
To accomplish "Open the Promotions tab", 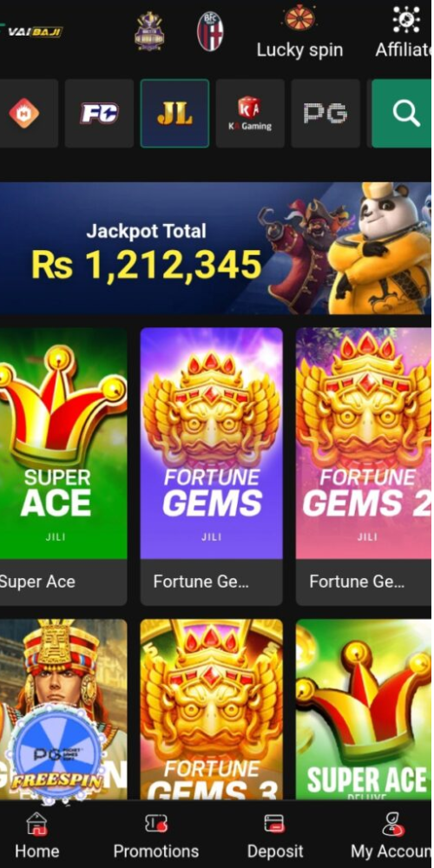I will (155, 835).
